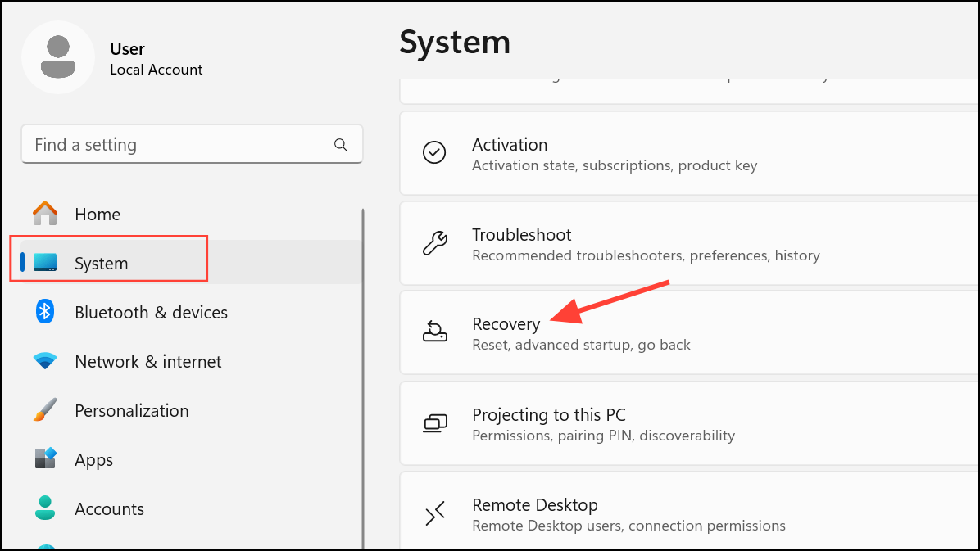Open the Recovery settings page
Image resolution: width=980 pixels, height=551 pixels.
[506, 324]
